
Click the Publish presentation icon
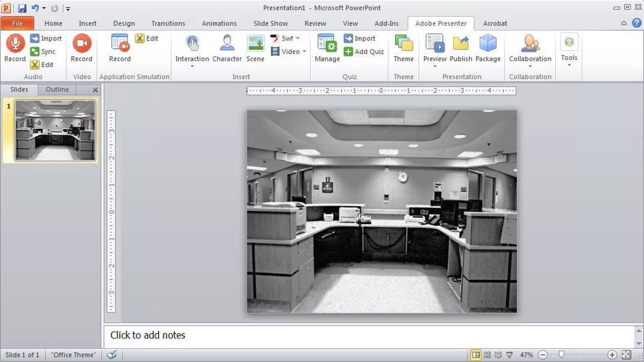pyautogui.click(x=461, y=44)
